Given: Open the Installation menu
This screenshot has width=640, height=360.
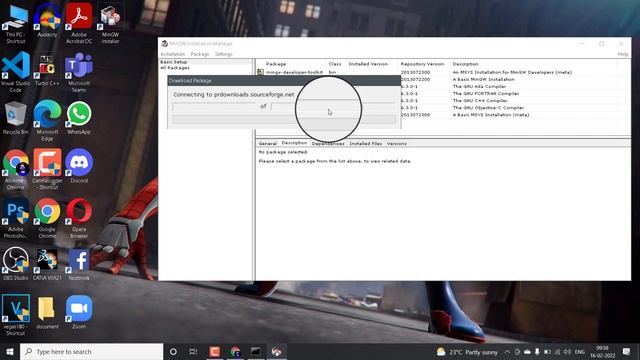Looking at the screenshot, I should (x=173, y=54).
